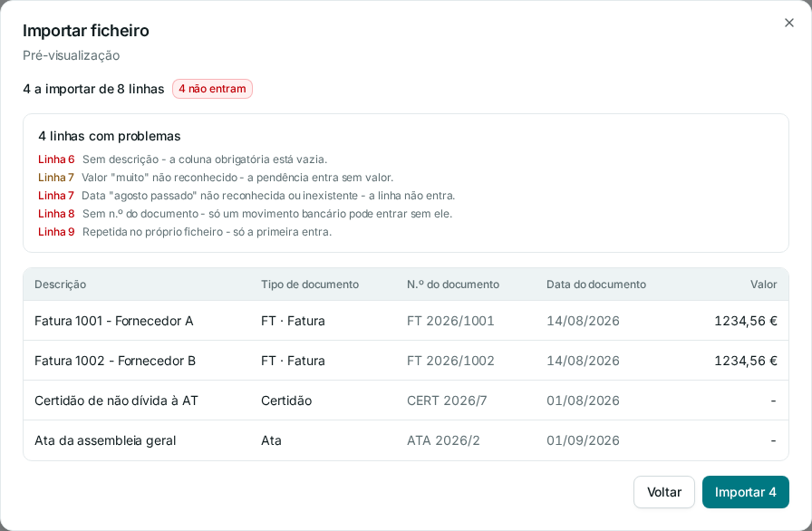
Task: Click date 01/08/2026 in Certidão row
Action: pyautogui.click(x=583, y=401)
